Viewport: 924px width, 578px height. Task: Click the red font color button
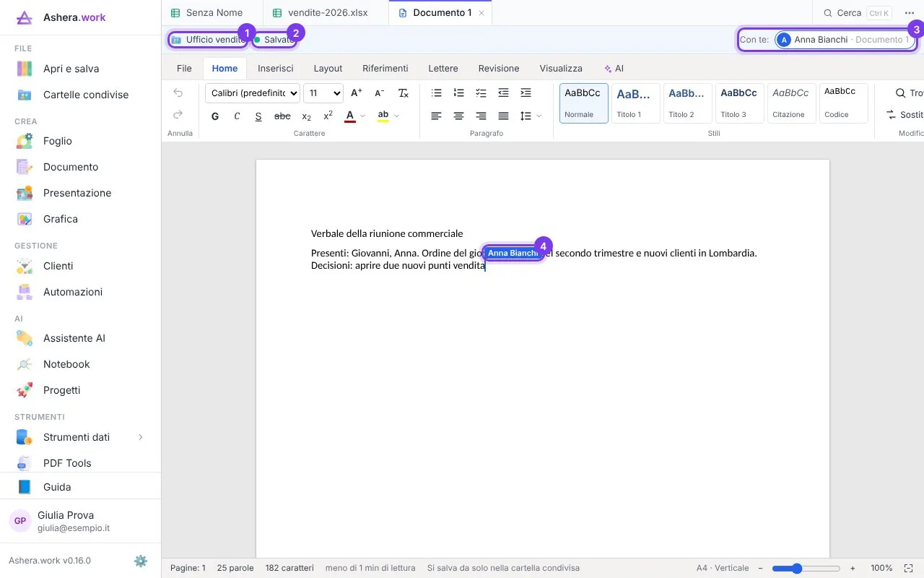coord(350,116)
